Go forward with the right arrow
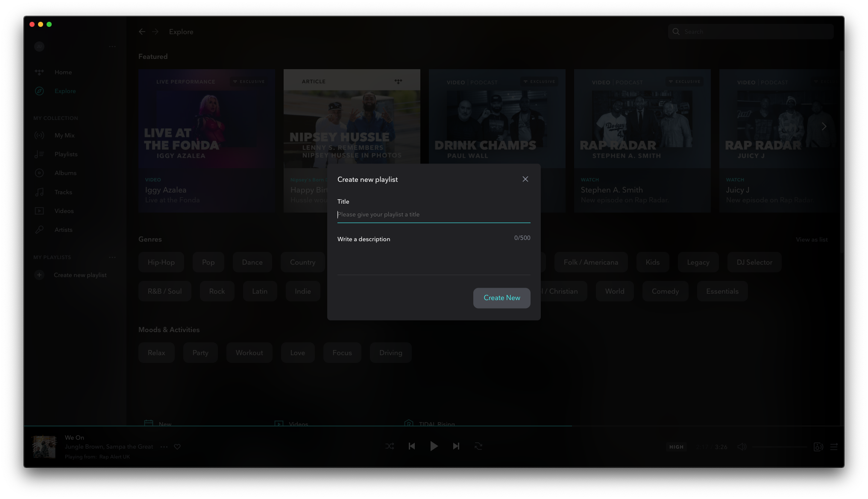Screen dimensions: 868x499 pyautogui.click(x=155, y=32)
